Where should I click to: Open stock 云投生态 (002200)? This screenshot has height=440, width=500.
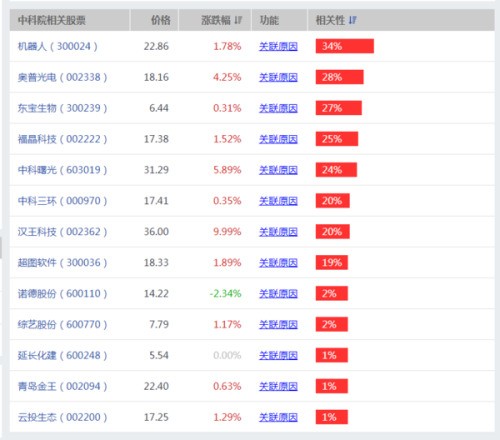point(62,417)
